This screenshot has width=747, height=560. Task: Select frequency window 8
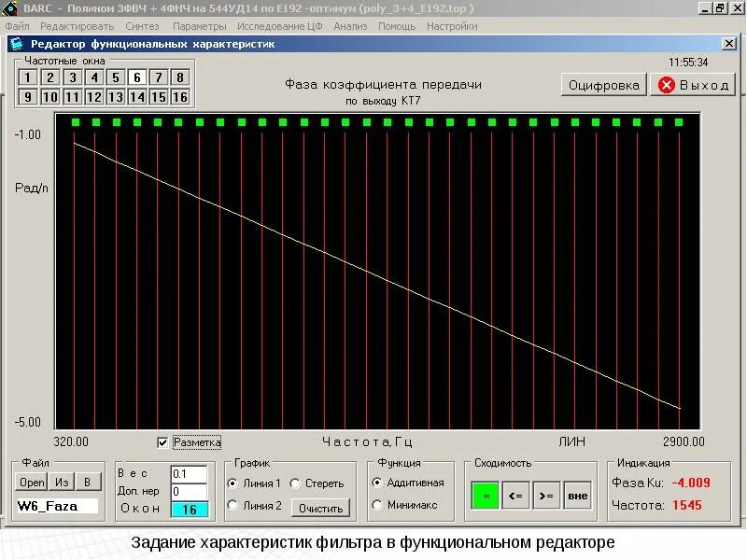179,77
